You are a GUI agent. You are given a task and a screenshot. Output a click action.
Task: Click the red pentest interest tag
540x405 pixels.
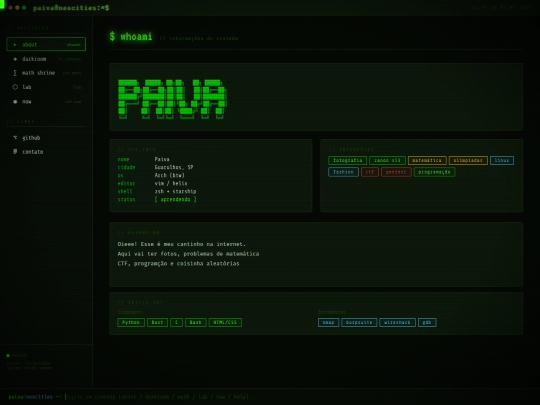(396, 172)
